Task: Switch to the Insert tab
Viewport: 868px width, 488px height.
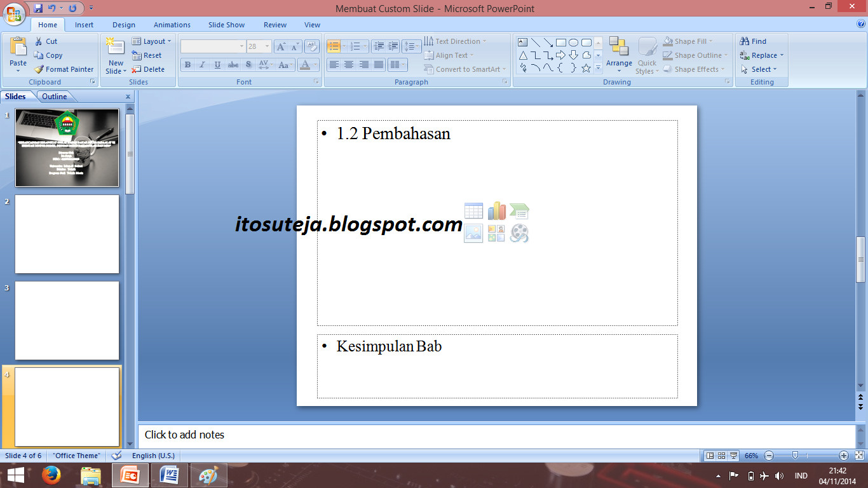Action: [x=84, y=25]
